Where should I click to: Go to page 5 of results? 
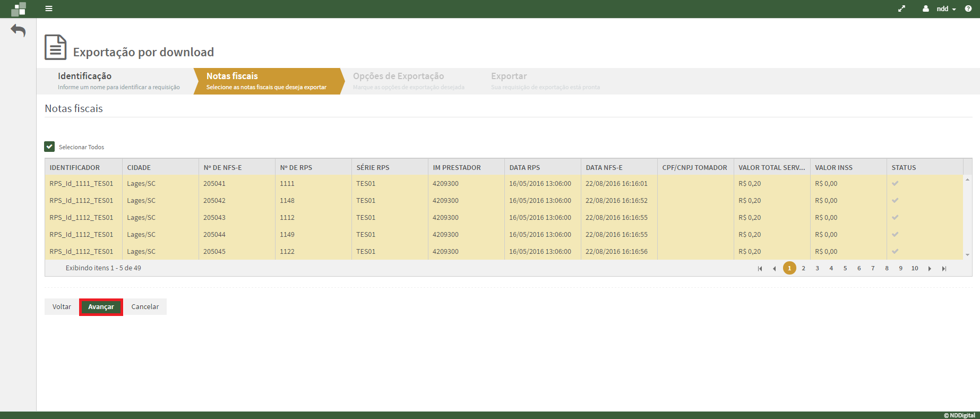point(845,269)
